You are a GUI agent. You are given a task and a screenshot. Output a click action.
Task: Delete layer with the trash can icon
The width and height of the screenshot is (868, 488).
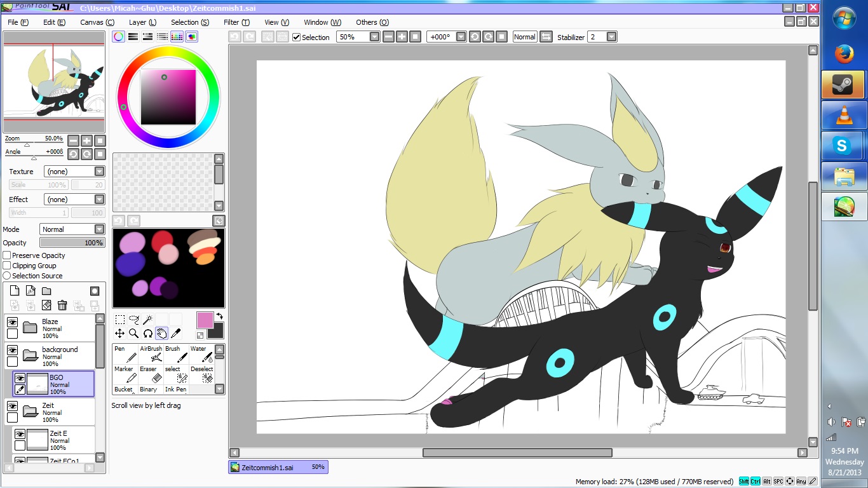(x=62, y=306)
